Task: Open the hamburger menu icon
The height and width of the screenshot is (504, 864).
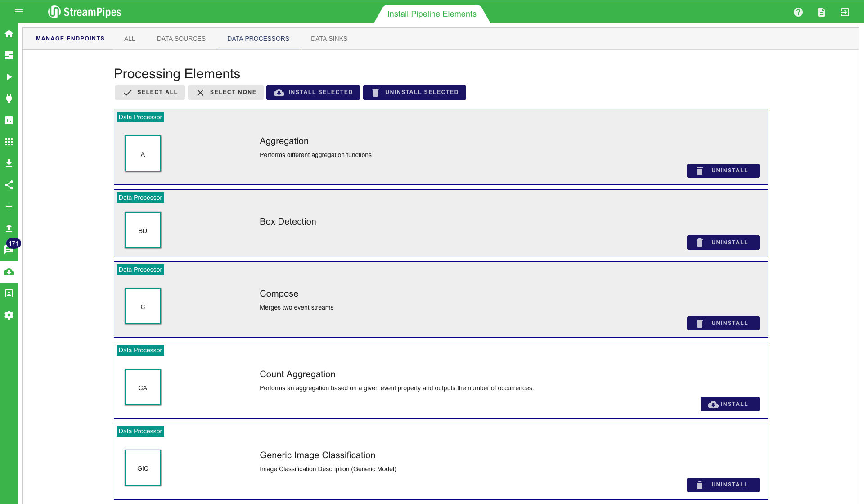Action: 19,12
